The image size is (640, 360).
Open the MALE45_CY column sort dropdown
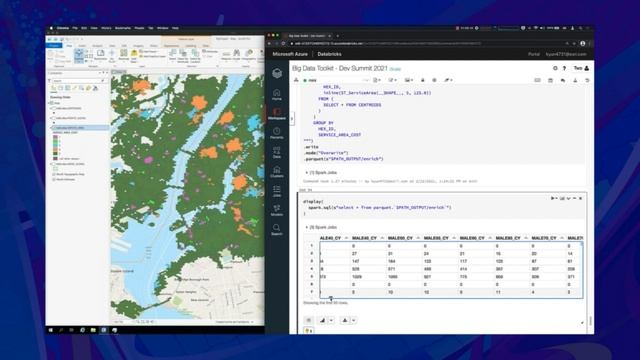tap(382, 238)
